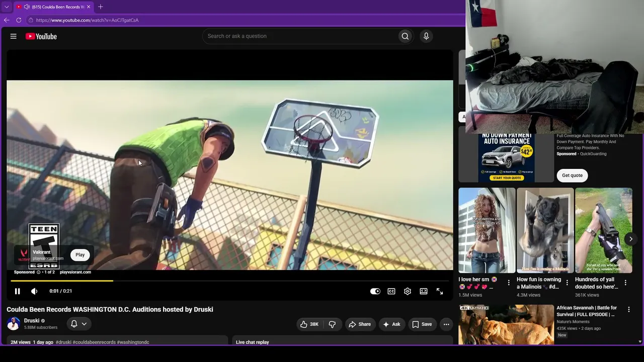Viewport: 644px width, 362px height.
Task: Focus the YouTube search box
Action: [x=300, y=36]
